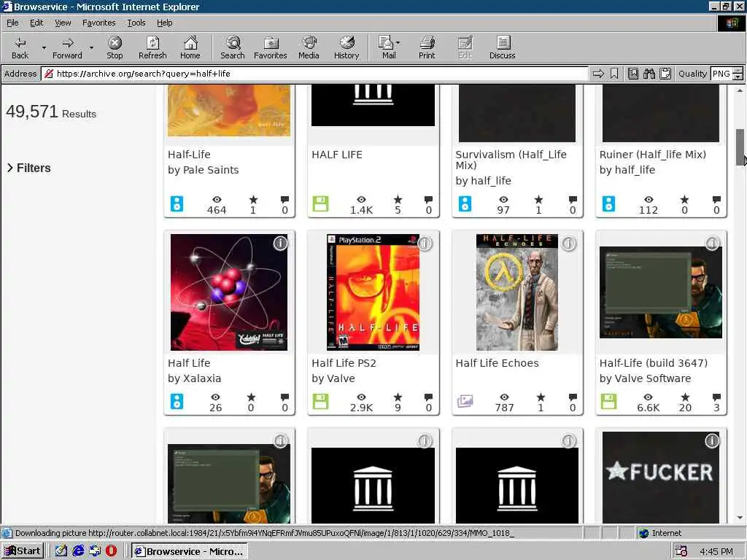This screenshot has height=560, width=747.
Task: Open the Search toolbar pane
Action: point(233,47)
